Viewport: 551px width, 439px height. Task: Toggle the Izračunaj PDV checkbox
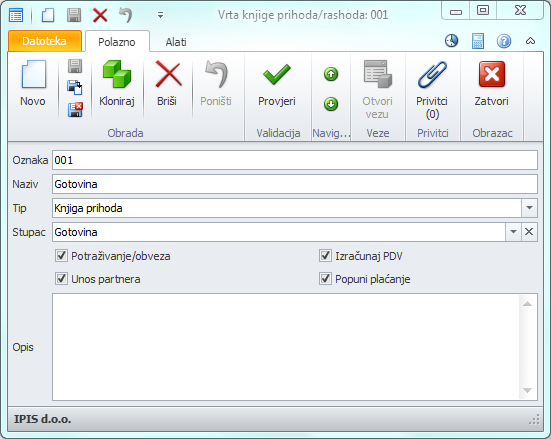click(325, 256)
